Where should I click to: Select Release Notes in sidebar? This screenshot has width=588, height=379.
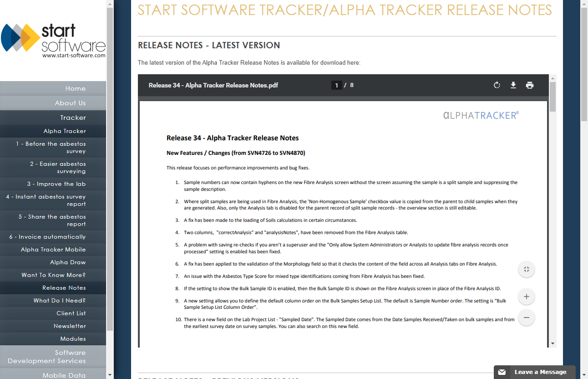[53, 288]
